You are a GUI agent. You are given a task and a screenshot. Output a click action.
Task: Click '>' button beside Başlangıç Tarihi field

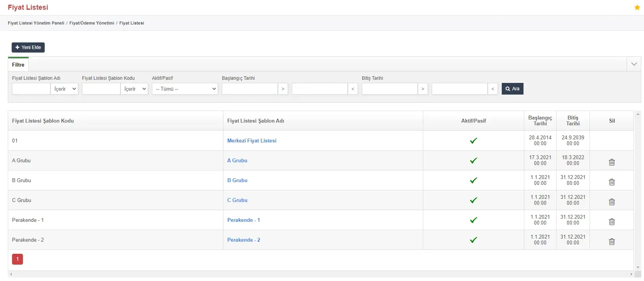pyautogui.click(x=283, y=89)
